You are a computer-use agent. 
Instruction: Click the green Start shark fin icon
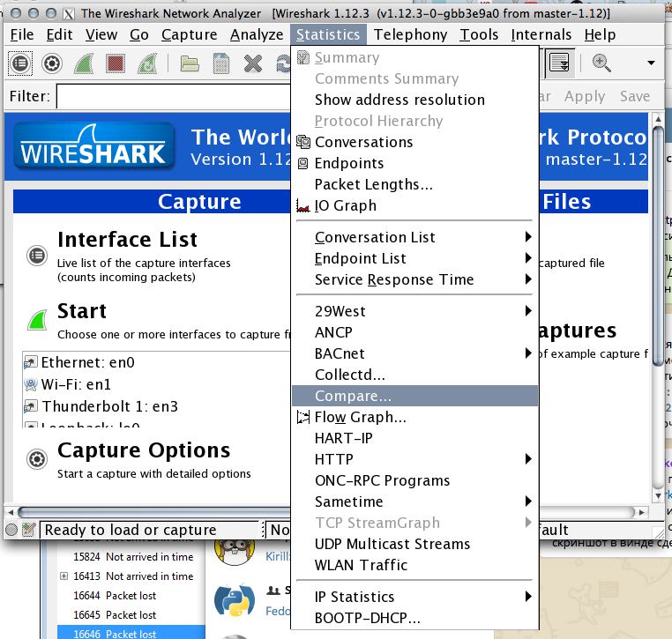click(37, 320)
